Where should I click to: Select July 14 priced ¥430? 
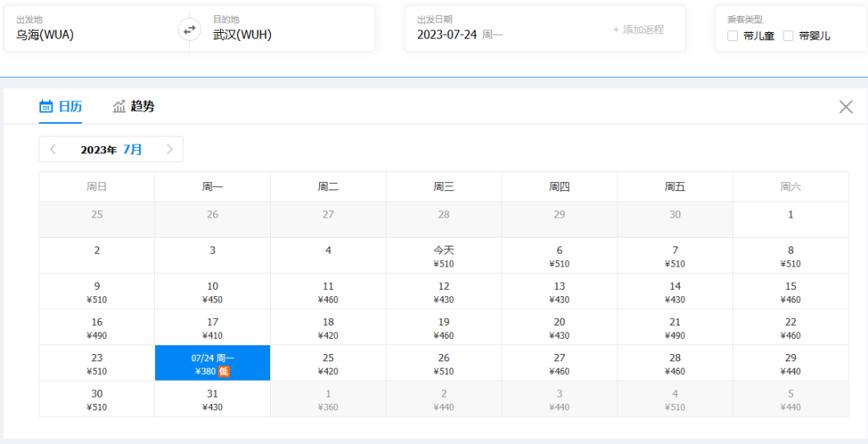tap(675, 291)
